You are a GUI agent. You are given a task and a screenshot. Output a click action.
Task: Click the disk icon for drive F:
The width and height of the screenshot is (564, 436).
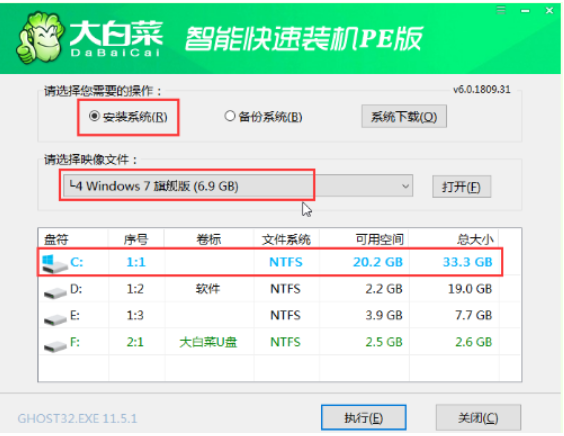pyautogui.click(x=55, y=345)
